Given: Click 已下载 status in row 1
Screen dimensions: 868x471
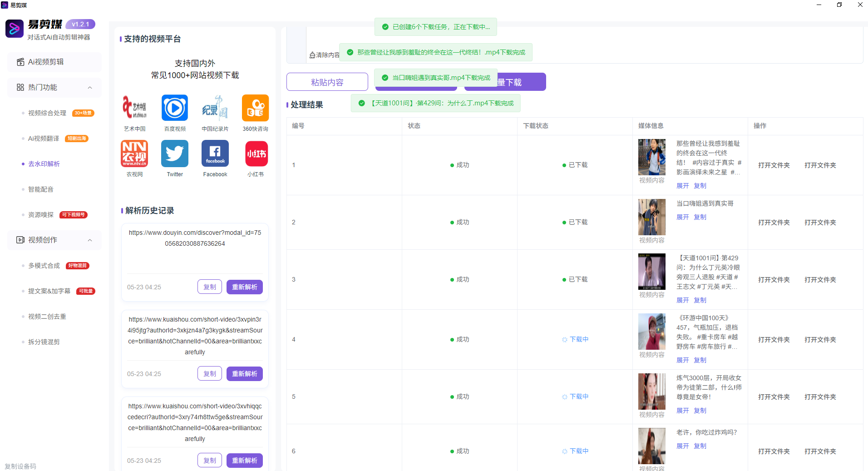Looking at the screenshot, I should coord(575,165).
